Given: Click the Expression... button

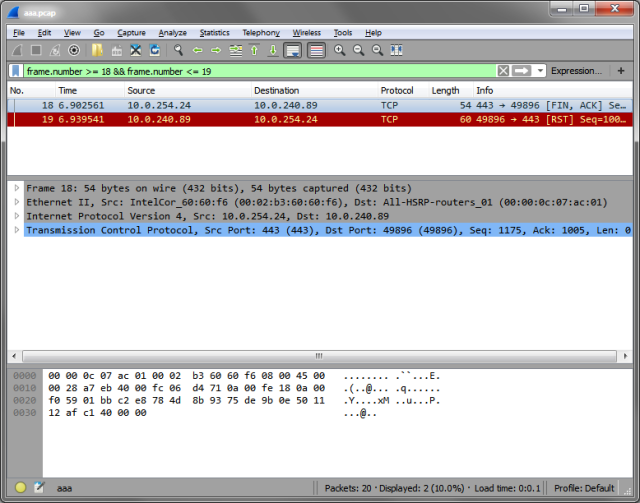Looking at the screenshot, I should pyautogui.click(x=576, y=71).
